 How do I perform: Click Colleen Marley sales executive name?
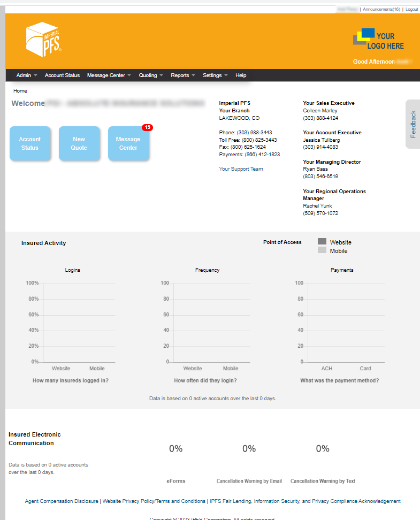point(320,110)
